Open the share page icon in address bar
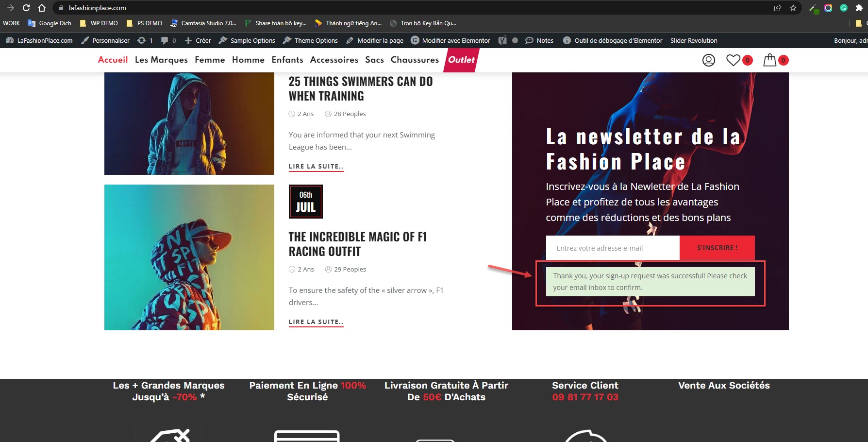Viewport: 868px width, 442px height. [x=778, y=8]
